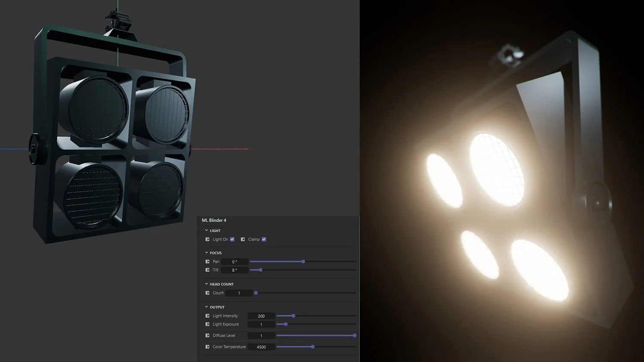Click the keyframe icon beside Clamp

point(243,239)
